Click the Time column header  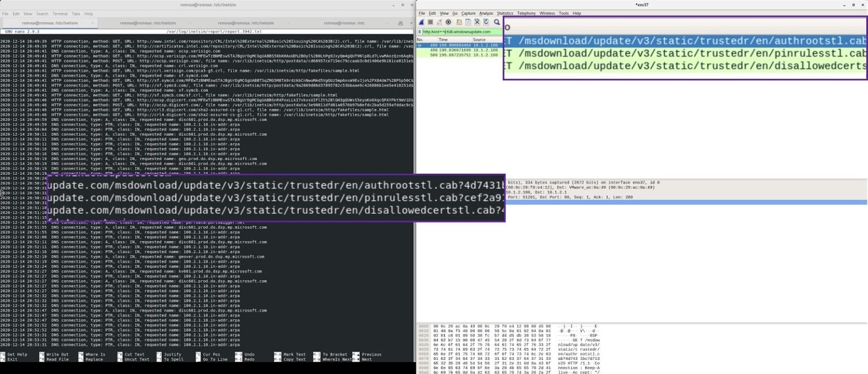pos(443,40)
